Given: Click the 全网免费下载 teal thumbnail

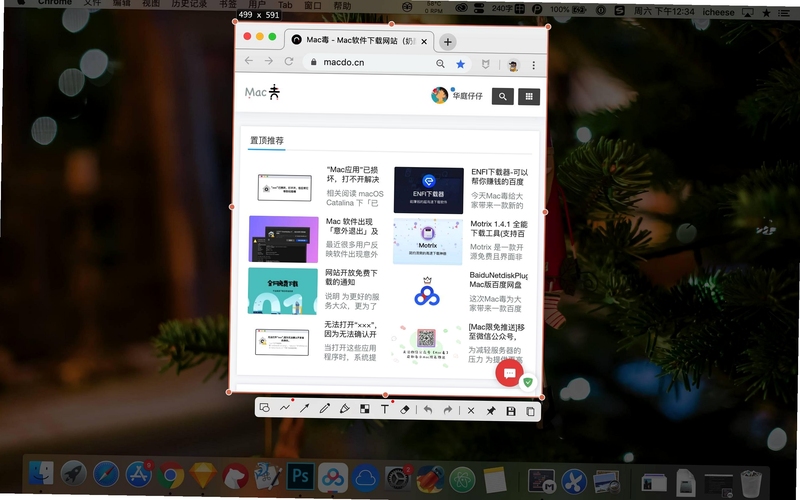Looking at the screenshot, I should [283, 291].
